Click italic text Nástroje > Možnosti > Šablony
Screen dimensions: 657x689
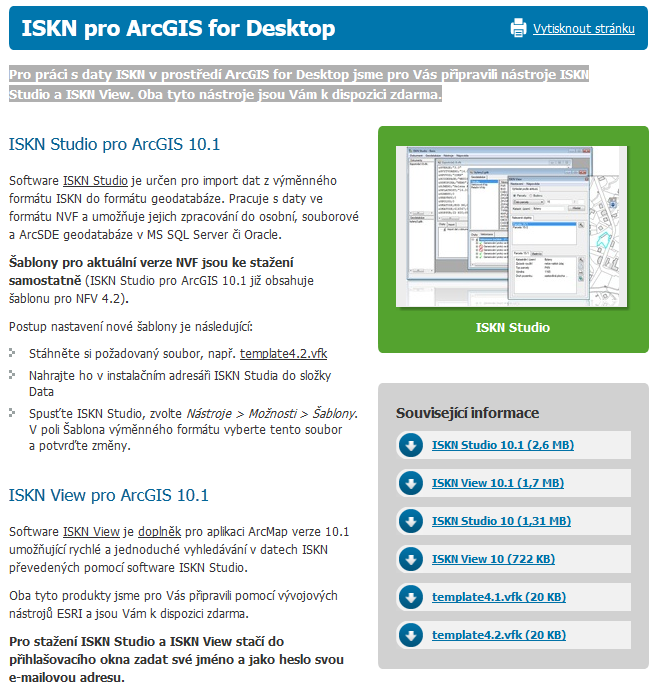(272, 413)
